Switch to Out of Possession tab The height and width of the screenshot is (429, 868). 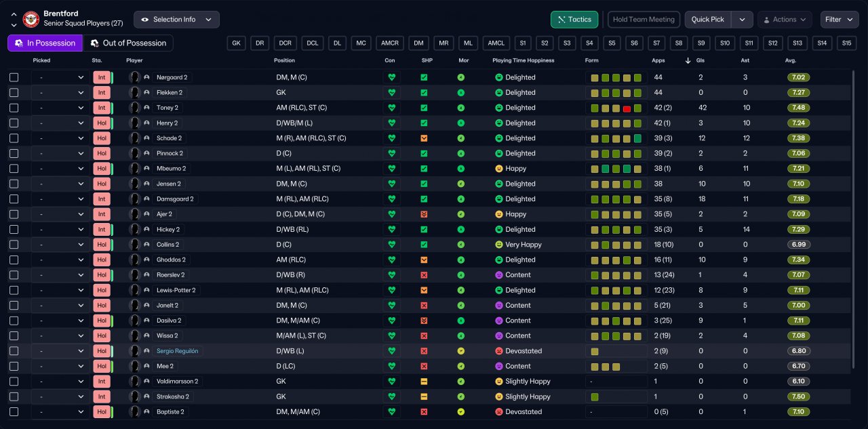[x=128, y=43]
